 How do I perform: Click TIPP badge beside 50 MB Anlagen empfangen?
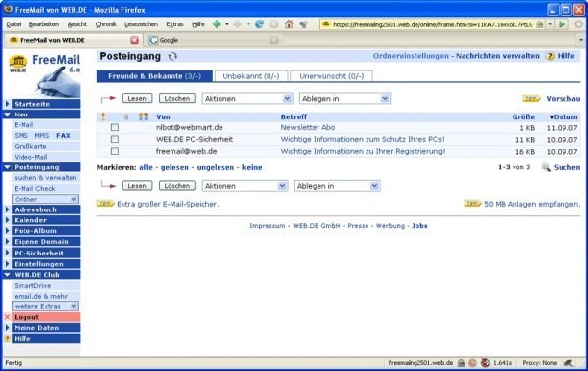pos(472,204)
